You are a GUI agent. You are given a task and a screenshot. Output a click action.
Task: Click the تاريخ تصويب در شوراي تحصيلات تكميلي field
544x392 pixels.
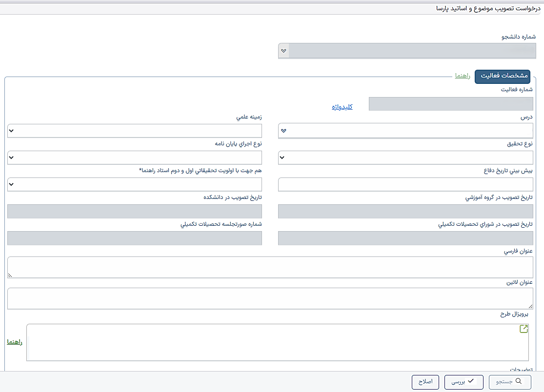(x=405, y=238)
